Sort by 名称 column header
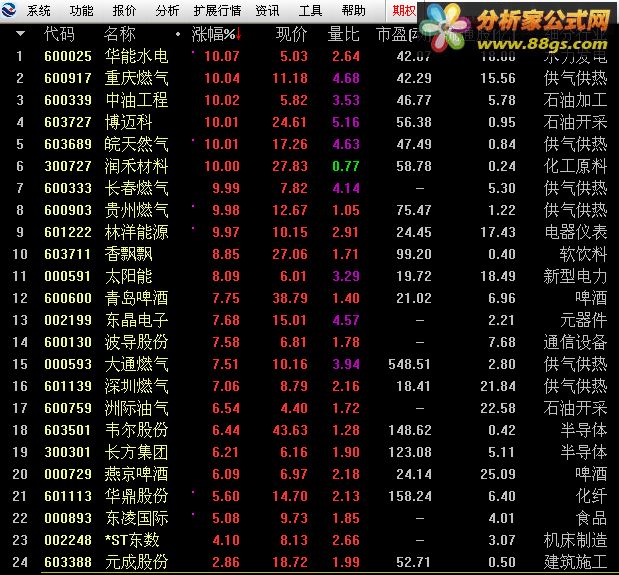Image resolution: width=619 pixels, height=575 pixels. (120, 34)
